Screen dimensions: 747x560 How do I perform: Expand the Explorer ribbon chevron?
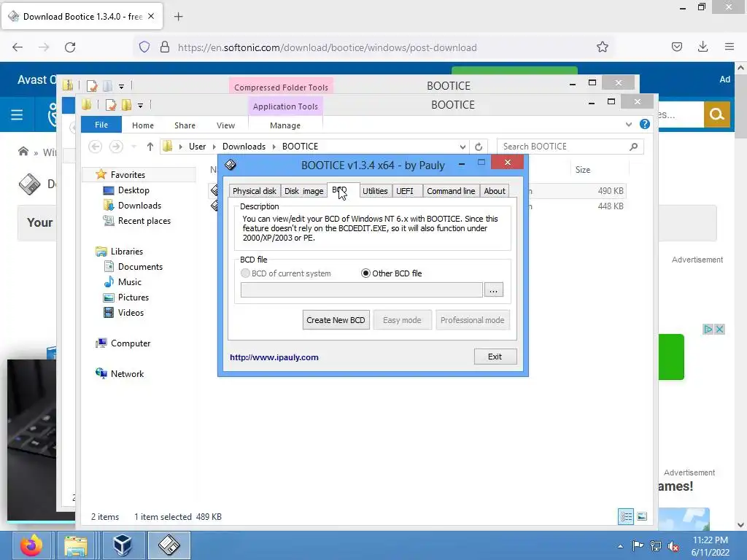click(x=629, y=124)
